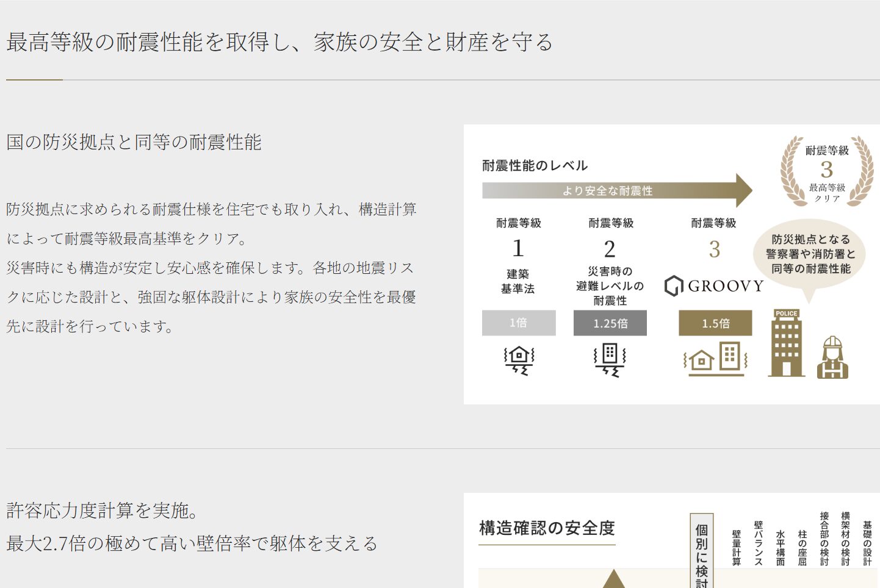Click the 建築基準法 label under grade 1
The width and height of the screenshot is (880, 588).
coord(518,281)
